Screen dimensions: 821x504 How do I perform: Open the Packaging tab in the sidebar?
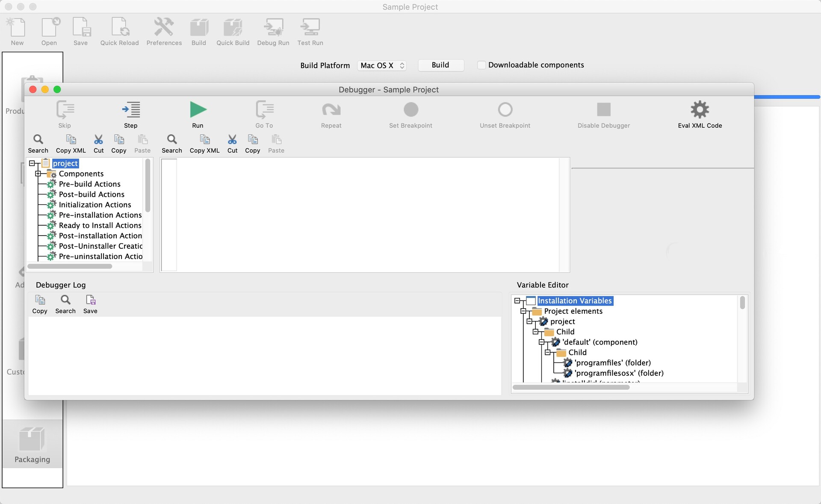[x=32, y=445]
